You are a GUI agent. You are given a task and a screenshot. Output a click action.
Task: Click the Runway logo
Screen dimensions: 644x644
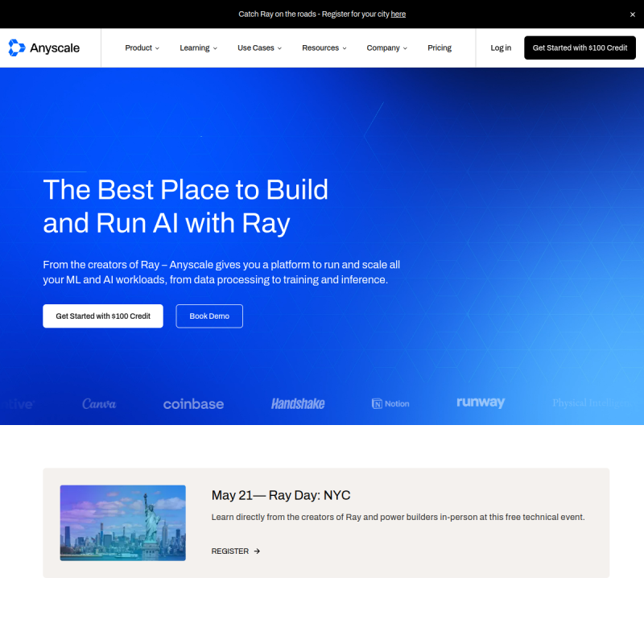coord(481,402)
